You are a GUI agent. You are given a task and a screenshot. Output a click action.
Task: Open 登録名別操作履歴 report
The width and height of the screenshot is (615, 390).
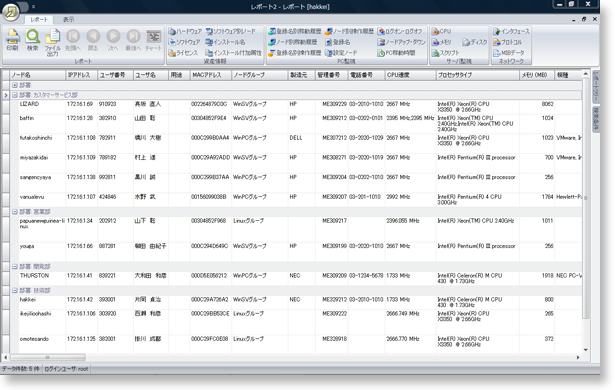(295, 53)
